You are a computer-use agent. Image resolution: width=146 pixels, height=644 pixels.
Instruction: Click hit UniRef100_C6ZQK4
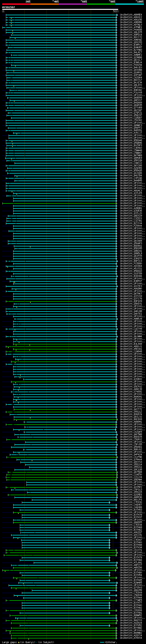point(131,77)
